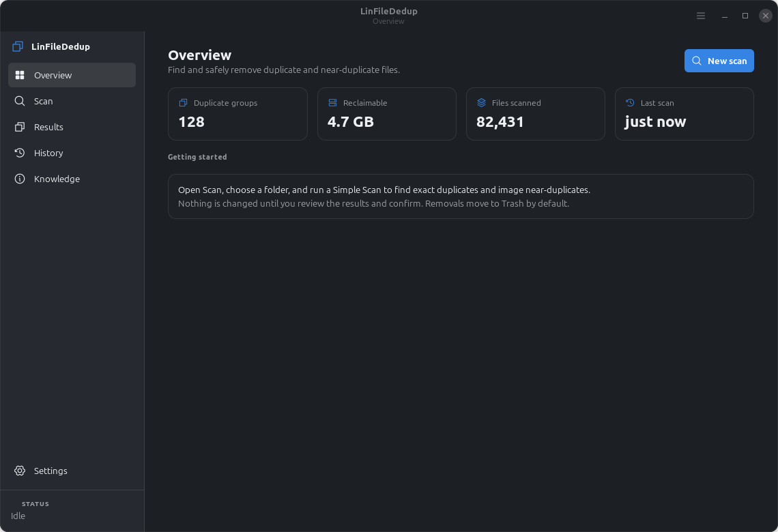This screenshot has width=778, height=532.
Task: Open the Knowledge page
Action: [72, 179]
